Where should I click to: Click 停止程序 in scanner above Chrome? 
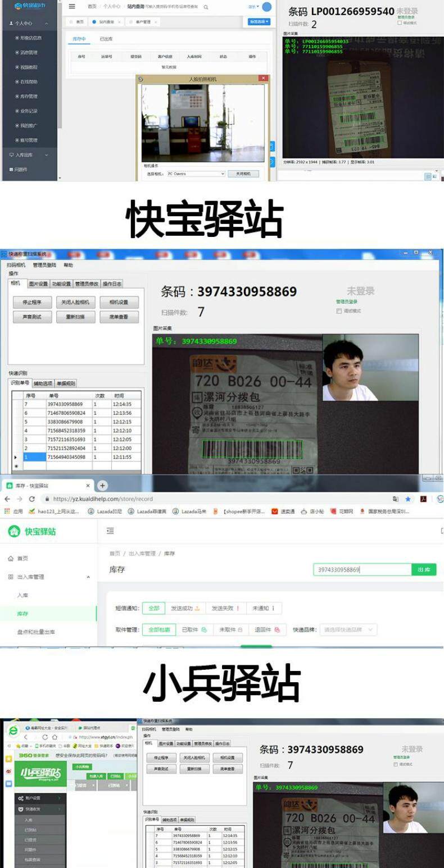point(32,302)
